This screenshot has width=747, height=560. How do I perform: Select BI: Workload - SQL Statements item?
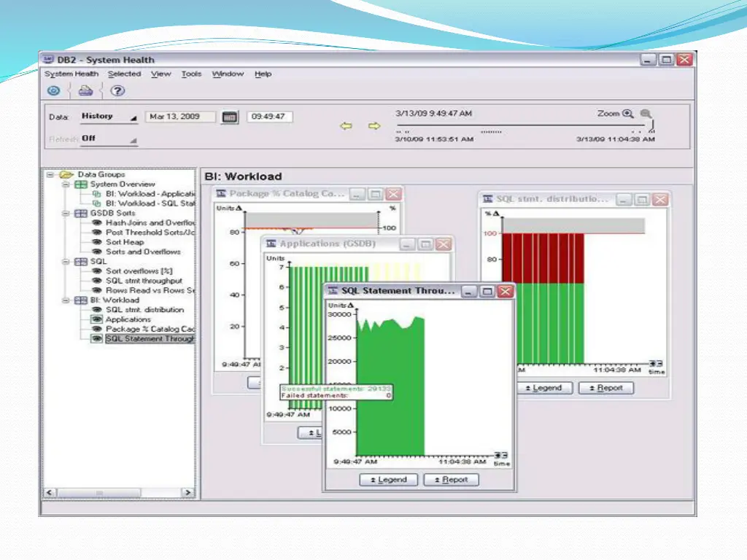[x=150, y=203]
